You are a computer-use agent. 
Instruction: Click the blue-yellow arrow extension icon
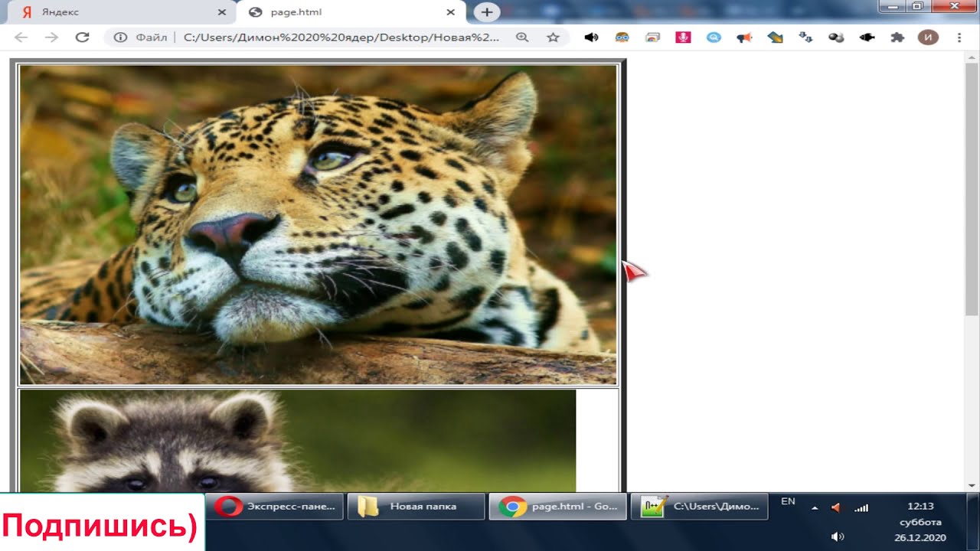tap(775, 37)
